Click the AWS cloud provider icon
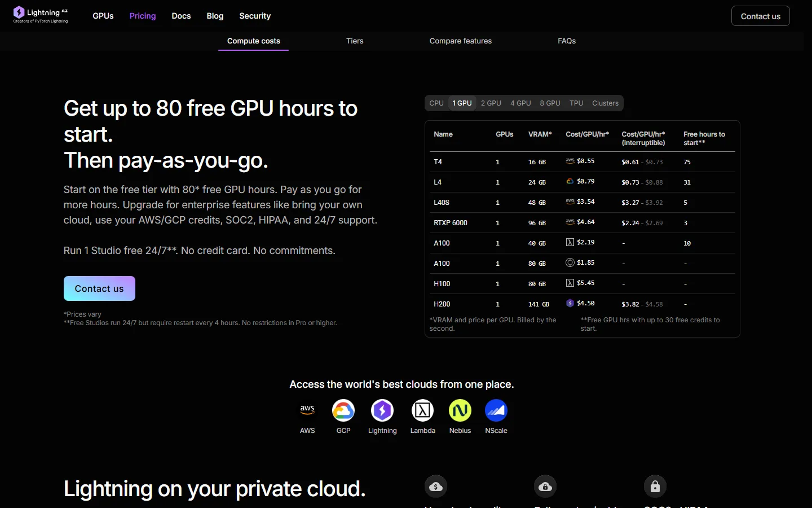 (307, 410)
